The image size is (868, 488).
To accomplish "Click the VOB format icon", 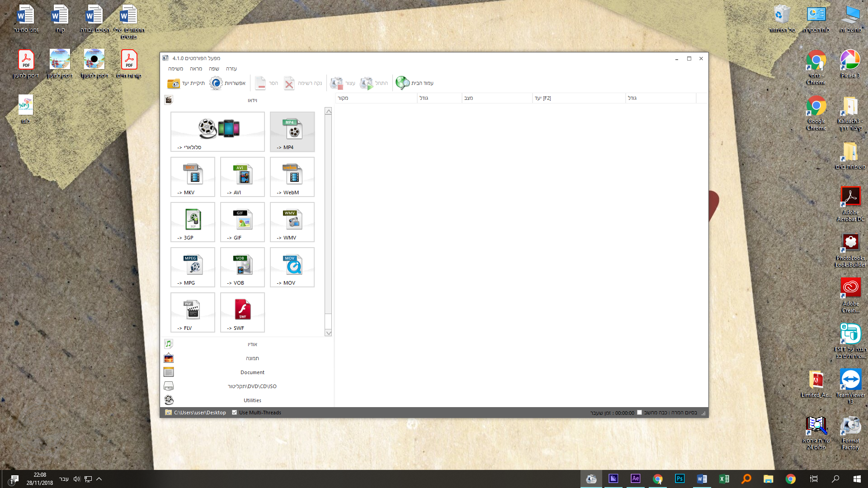I will tap(243, 267).
